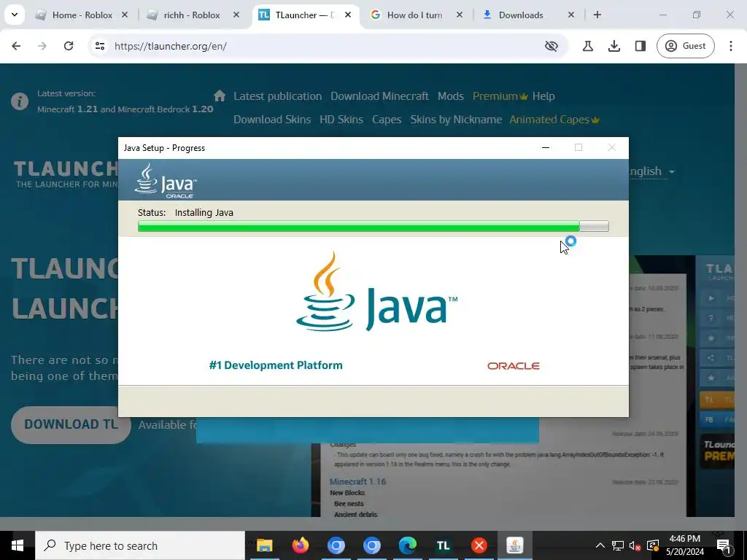Open Minecraft 1.16 release heading

[357, 481]
